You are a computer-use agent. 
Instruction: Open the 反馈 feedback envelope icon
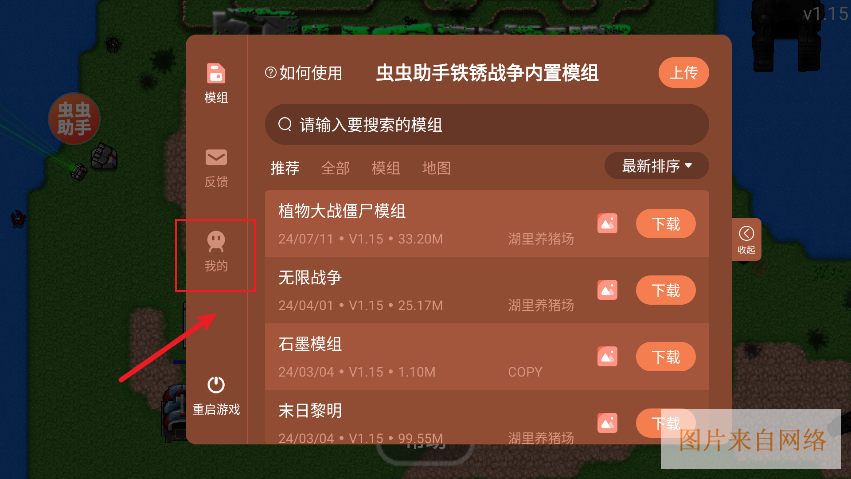(x=216, y=157)
